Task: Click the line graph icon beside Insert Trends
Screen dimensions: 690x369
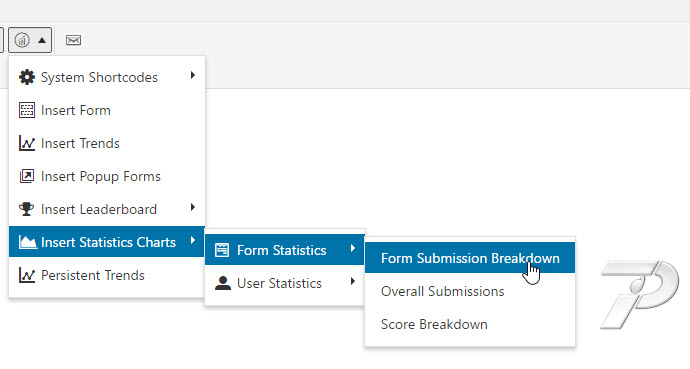Action: [27, 143]
